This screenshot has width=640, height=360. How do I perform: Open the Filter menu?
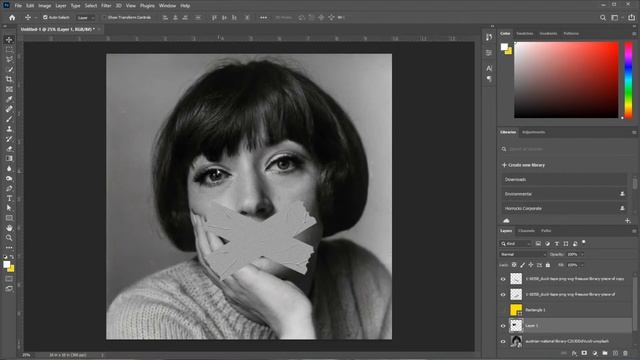(106, 6)
